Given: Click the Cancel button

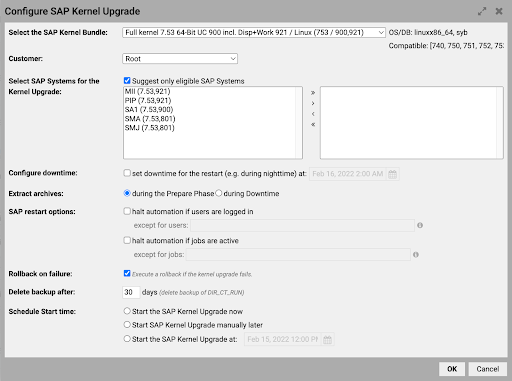Looking at the screenshot, I should click(488, 369).
